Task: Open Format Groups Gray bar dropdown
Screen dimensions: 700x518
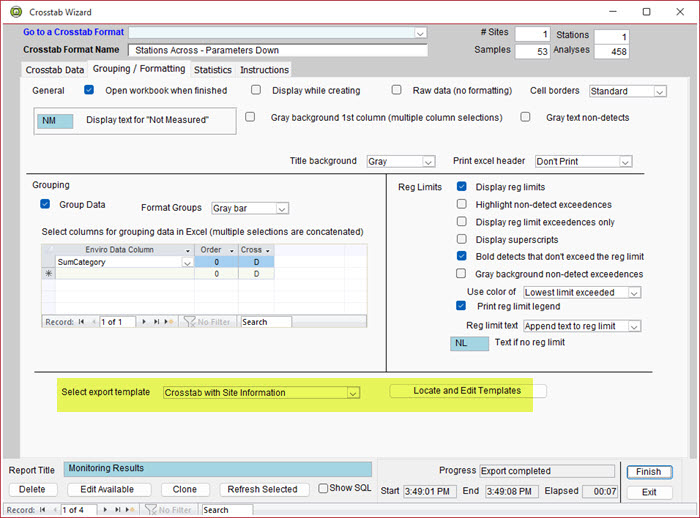Action: tap(282, 209)
